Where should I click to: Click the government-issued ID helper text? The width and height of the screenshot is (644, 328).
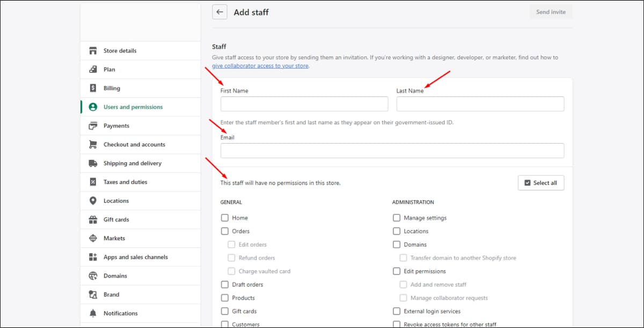pos(337,123)
